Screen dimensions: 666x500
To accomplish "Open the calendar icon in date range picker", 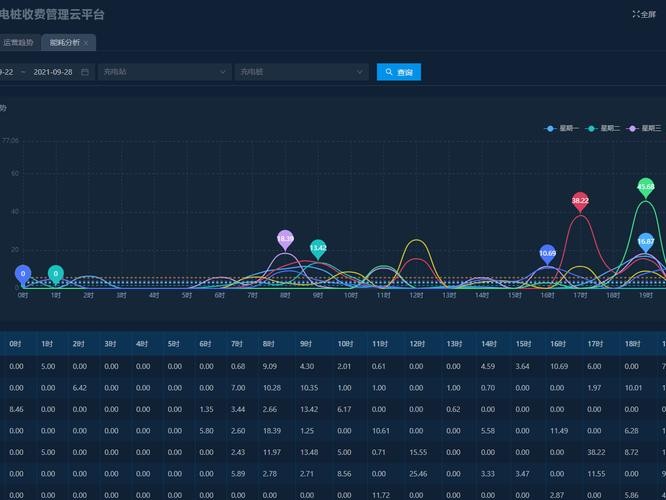I will click(x=85, y=72).
